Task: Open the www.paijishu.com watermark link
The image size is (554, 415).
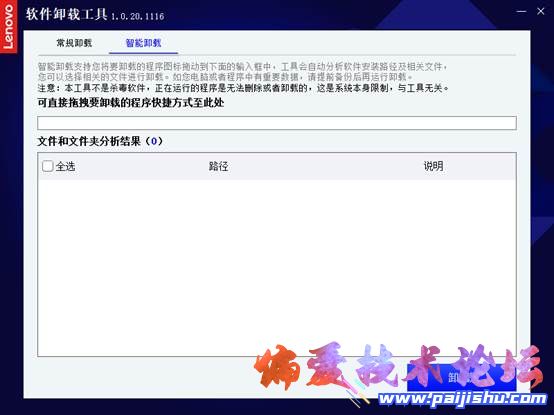Action: click(x=463, y=399)
